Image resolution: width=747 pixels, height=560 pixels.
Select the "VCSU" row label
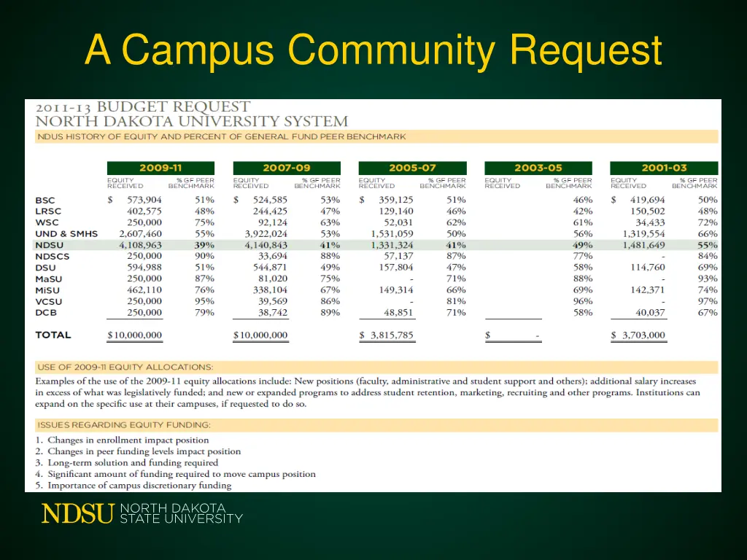[x=49, y=302]
